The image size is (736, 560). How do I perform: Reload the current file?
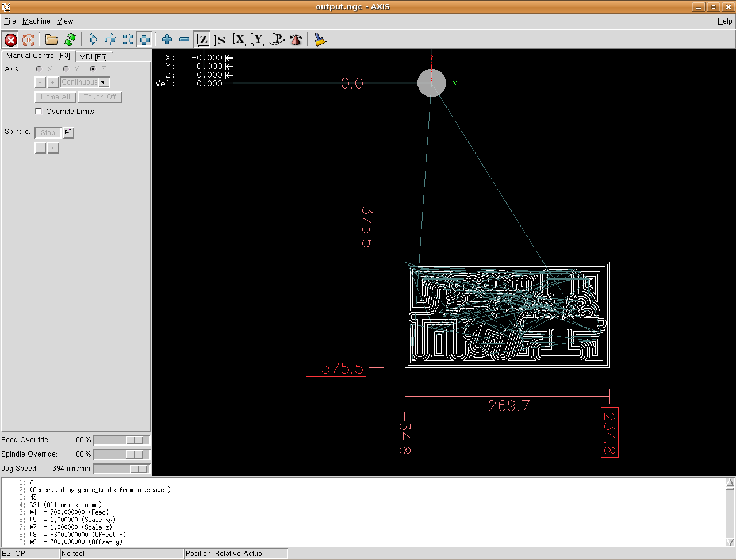coord(70,40)
